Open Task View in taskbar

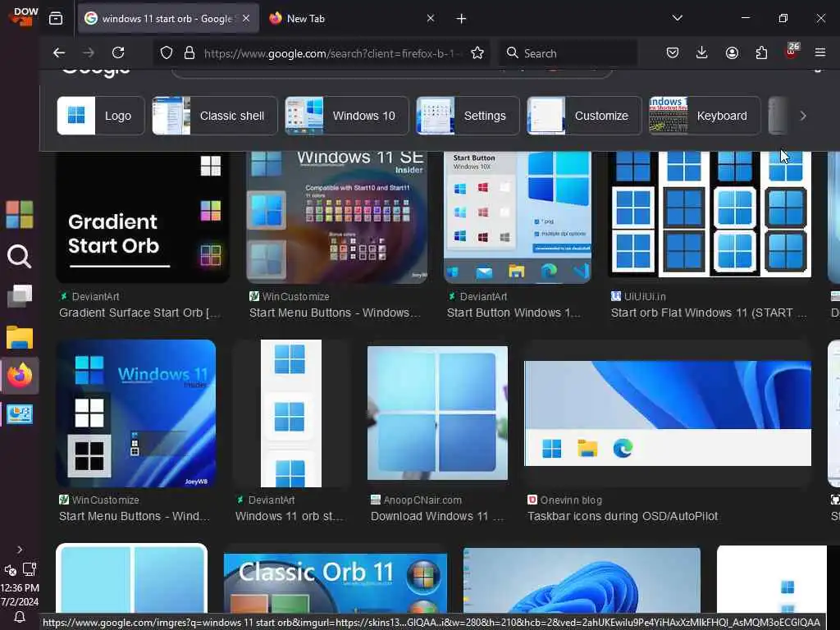(x=20, y=295)
